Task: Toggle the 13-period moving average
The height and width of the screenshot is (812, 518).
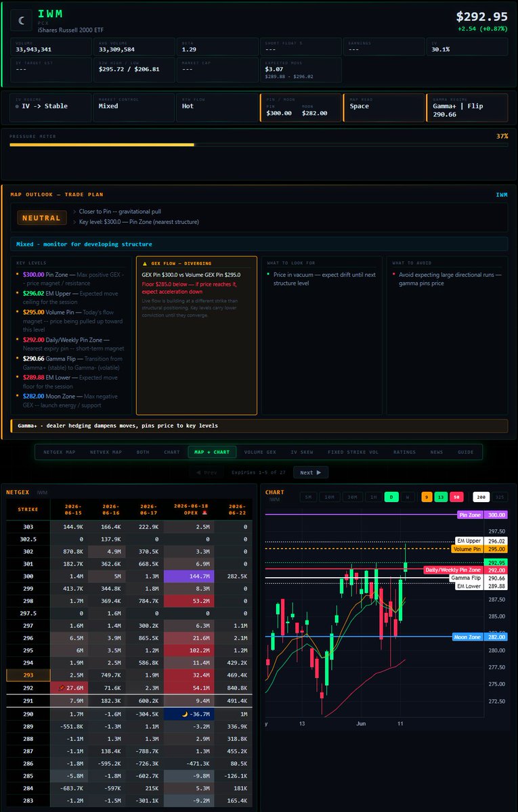Action: click(x=440, y=497)
